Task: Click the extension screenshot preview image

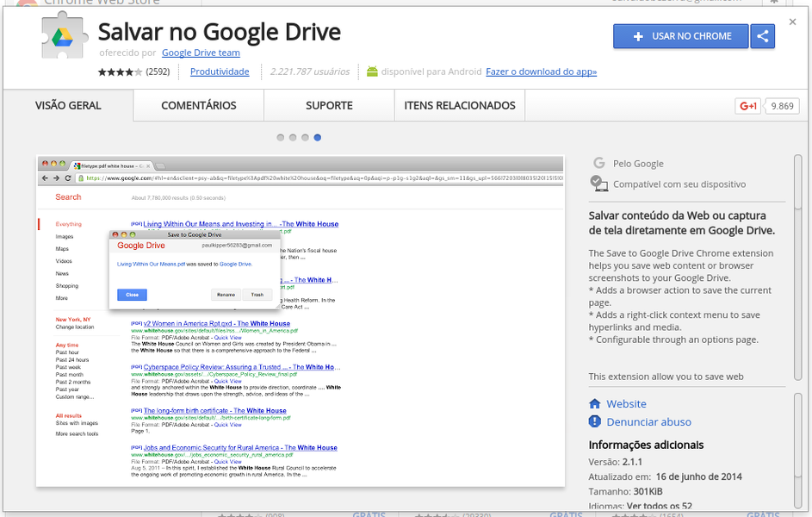Action: 301,321
